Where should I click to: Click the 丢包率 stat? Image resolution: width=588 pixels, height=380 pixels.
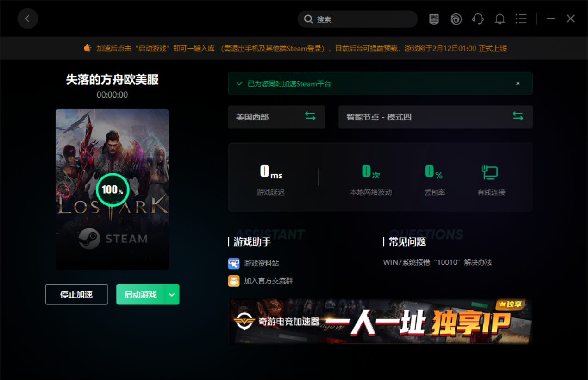pos(434,179)
